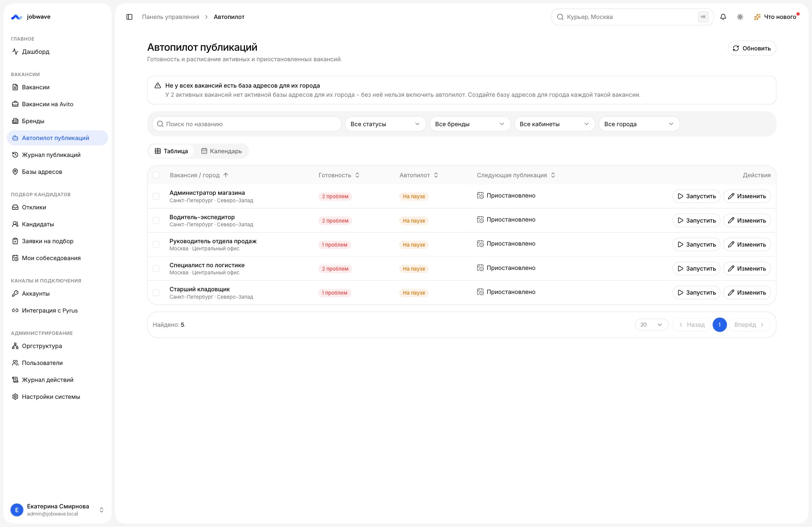Switch to Календарь view tab
This screenshot has height=527, width=812.
221,151
